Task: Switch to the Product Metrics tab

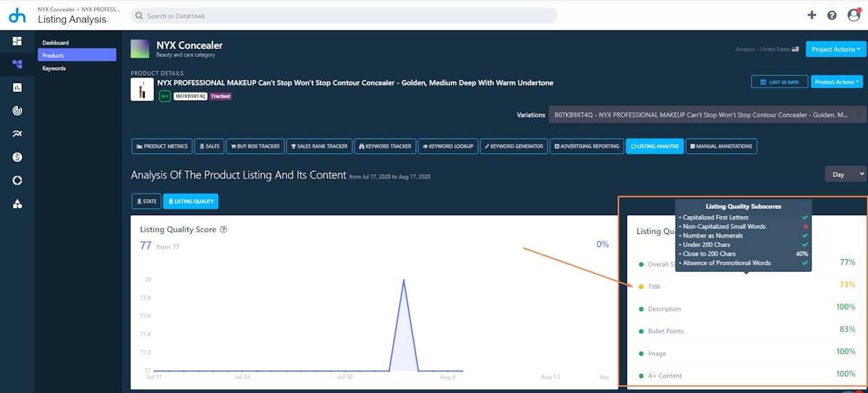Action: pos(162,146)
